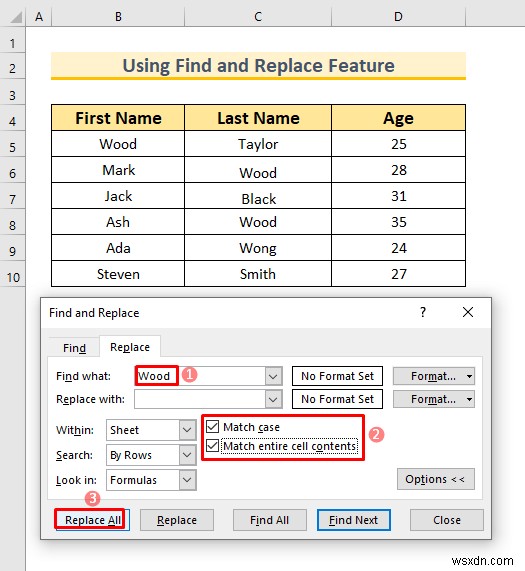Screen dimensions: 525x571
Task: Expand the Look in dropdown showing Formulas
Action: tap(187, 480)
